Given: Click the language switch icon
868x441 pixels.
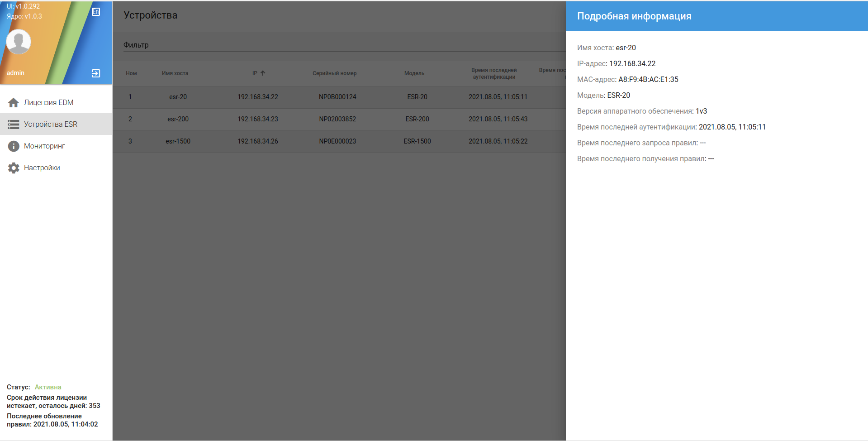Looking at the screenshot, I should 96,12.
